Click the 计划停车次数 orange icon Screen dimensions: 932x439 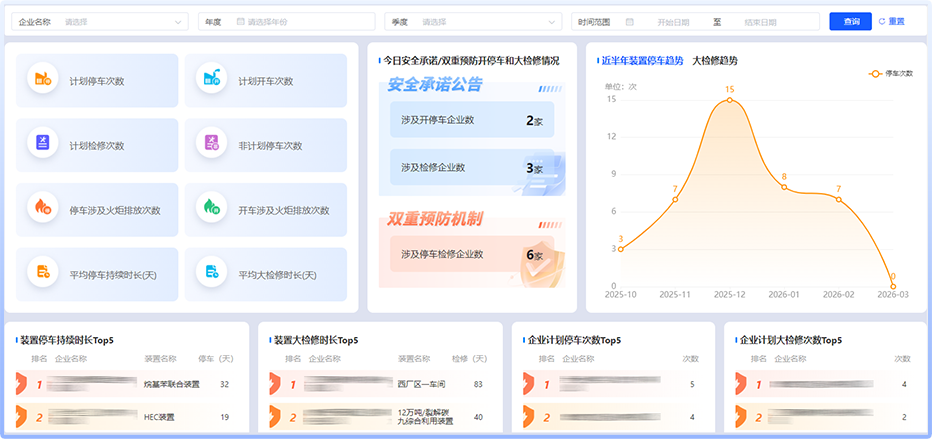click(x=43, y=78)
